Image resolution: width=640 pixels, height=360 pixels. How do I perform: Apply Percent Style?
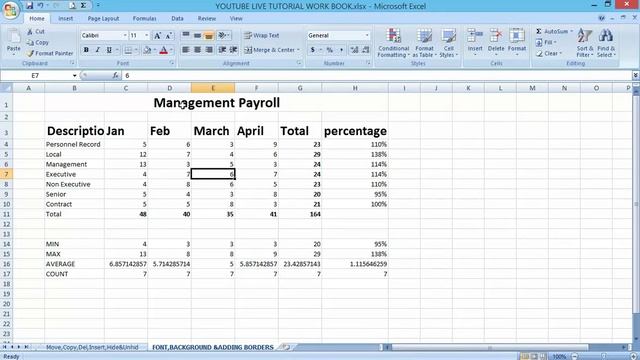point(330,50)
